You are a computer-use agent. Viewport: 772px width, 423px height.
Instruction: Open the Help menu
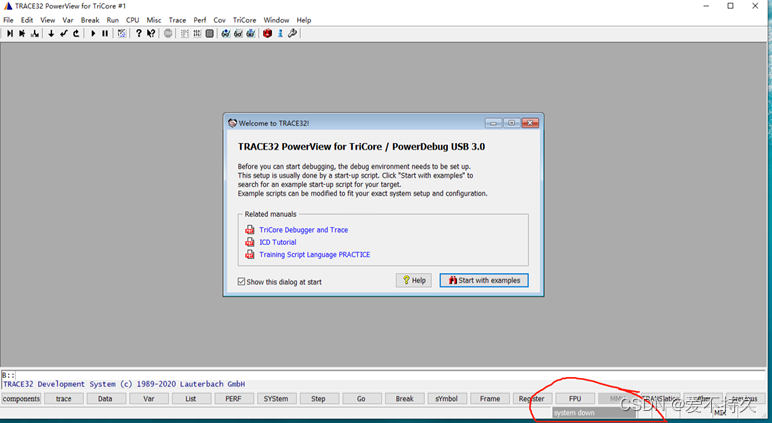304,20
